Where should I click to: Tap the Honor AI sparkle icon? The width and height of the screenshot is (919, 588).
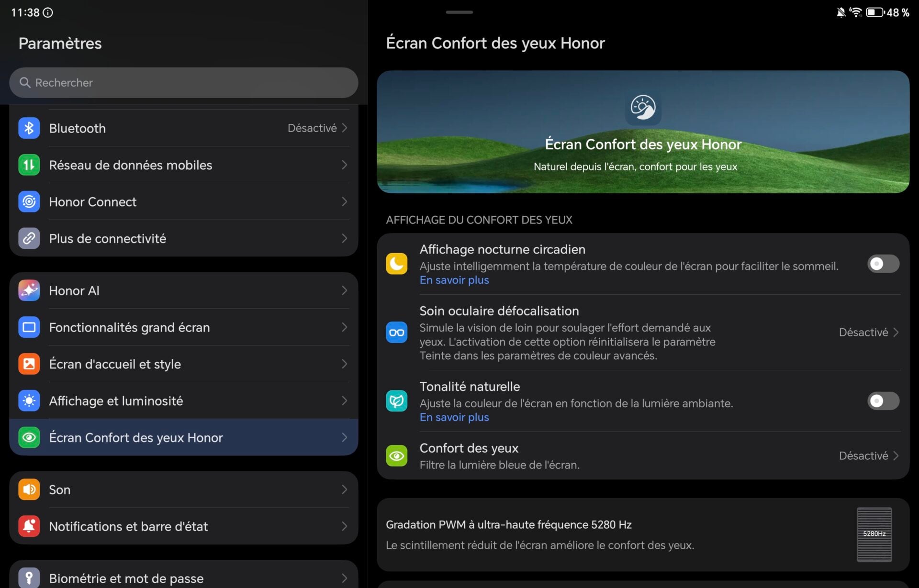(x=29, y=290)
